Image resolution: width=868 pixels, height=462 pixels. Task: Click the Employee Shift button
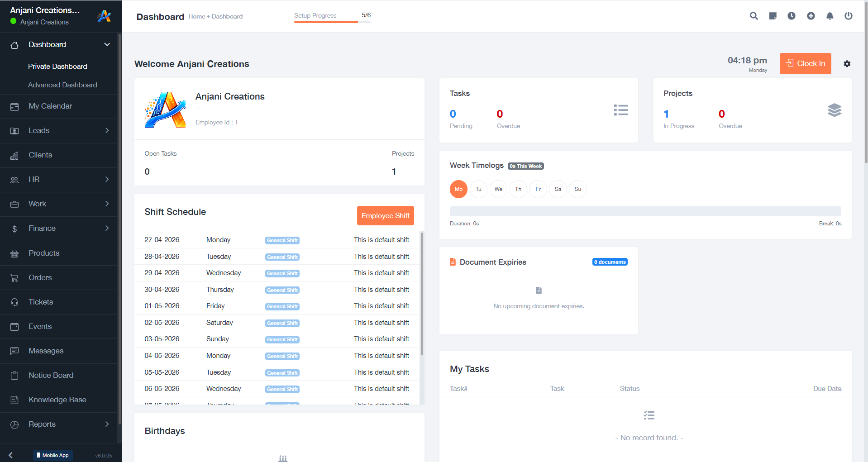pos(386,216)
